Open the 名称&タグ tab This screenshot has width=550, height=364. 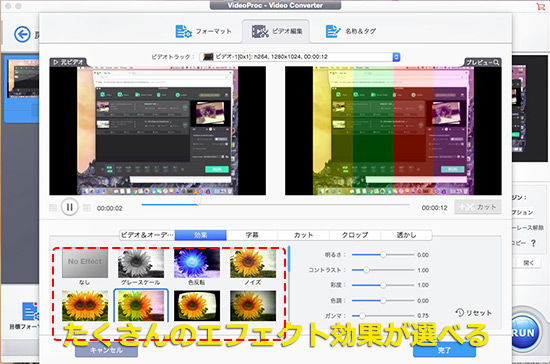click(x=350, y=31)
